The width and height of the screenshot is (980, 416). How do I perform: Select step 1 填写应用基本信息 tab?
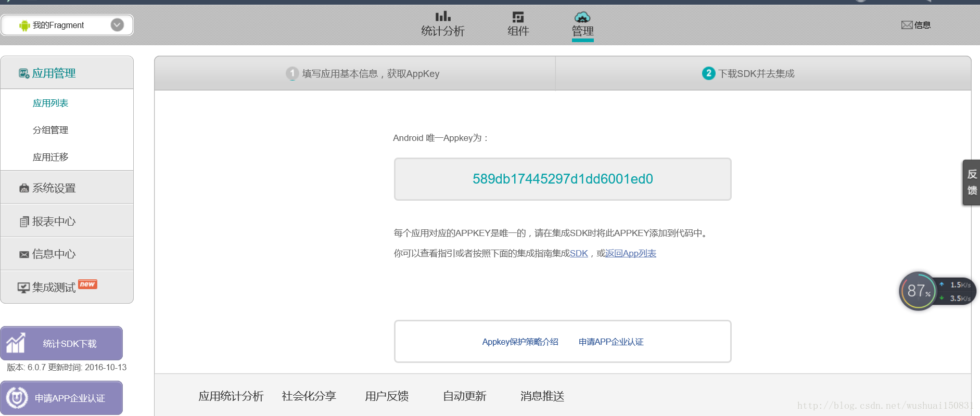coord(355,73)
